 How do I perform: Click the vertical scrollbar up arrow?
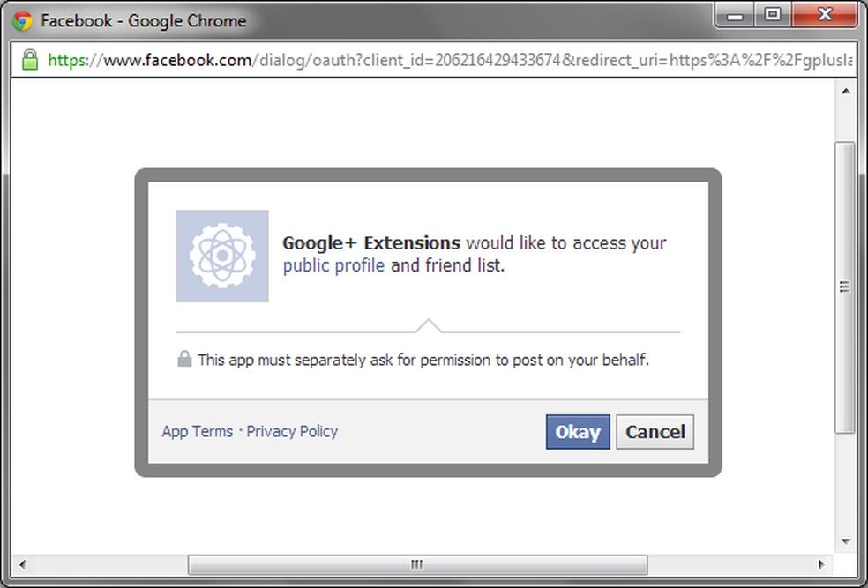coord(845,91)
